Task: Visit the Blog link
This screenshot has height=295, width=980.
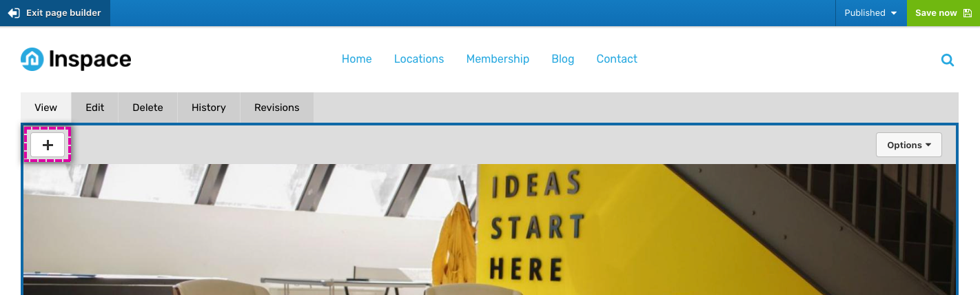Action: point(563,59)
